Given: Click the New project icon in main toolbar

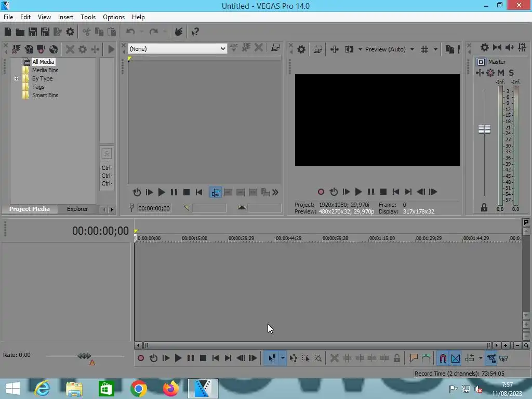Looking at the screenshot, I should coord(7,32).
